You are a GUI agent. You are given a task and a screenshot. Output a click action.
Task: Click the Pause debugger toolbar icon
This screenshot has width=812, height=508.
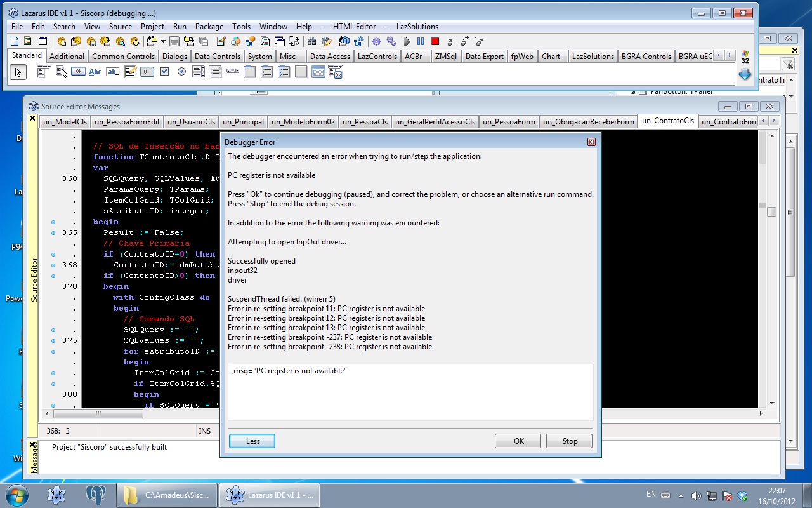coord(421,41)
